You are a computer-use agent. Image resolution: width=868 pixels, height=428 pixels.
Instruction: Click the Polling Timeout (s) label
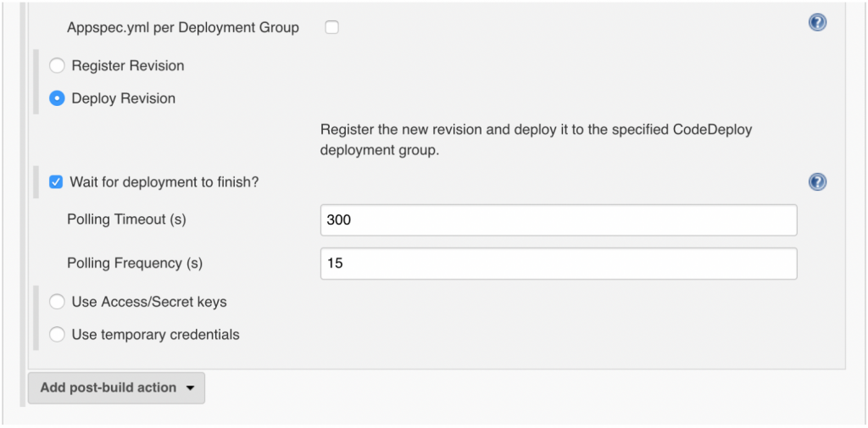click(x=126, y=220)
